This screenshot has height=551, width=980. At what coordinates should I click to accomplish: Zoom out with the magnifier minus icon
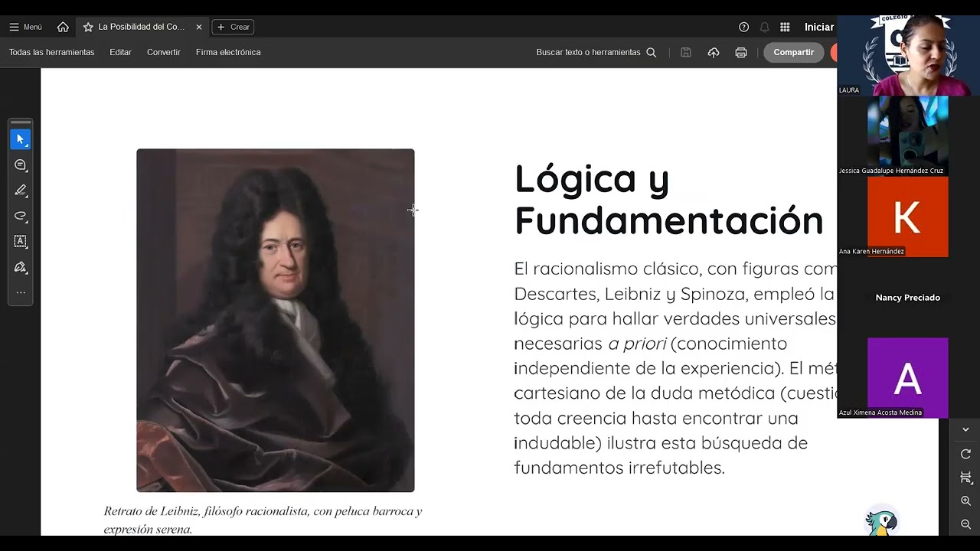point(965,524)
